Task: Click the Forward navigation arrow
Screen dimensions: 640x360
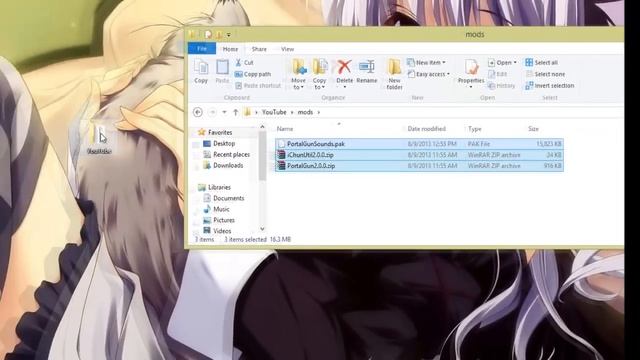Action: (212, 112)
